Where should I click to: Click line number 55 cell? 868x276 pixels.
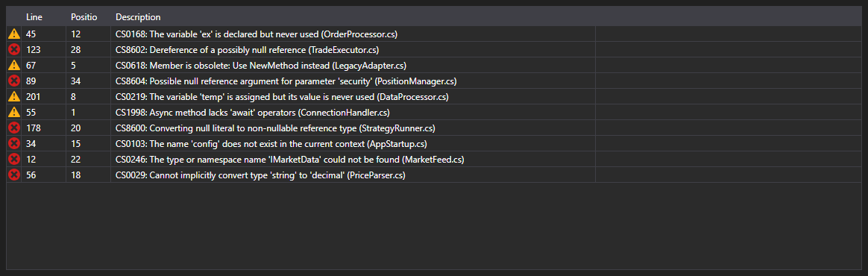[44, 113]
